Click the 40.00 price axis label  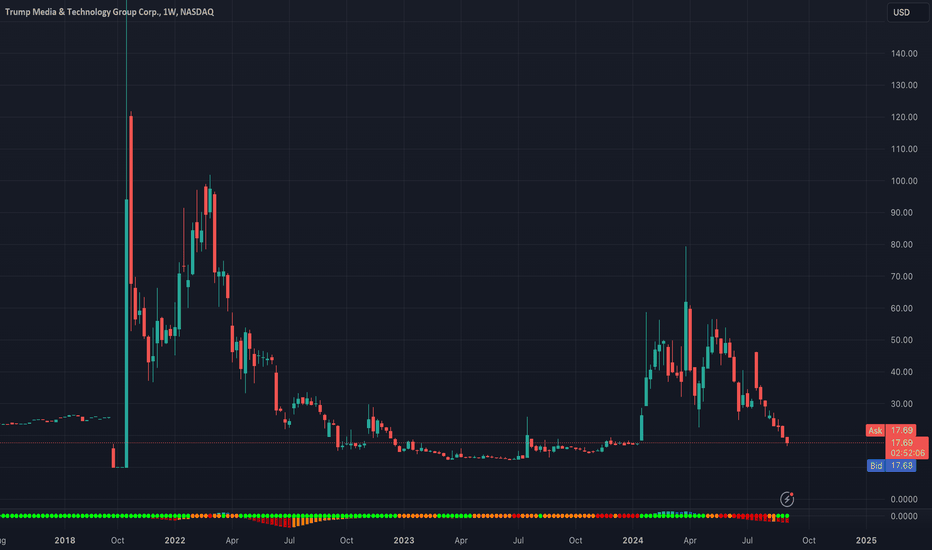(x=904, y=372)
